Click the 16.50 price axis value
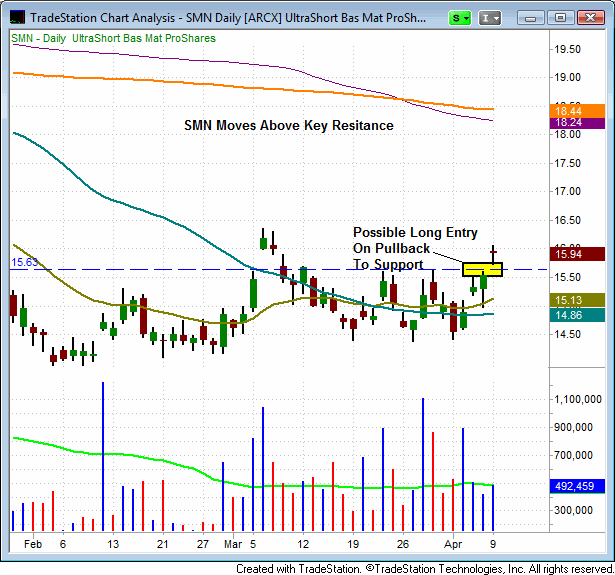The width and height of the screenshot is (615, 575). [x=567, y=220]
